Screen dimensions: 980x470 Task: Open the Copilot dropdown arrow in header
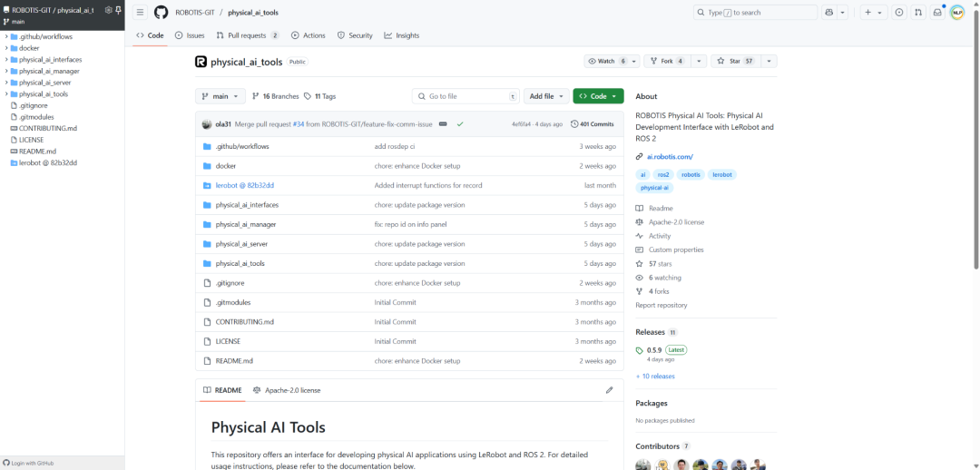(x=842, y=13)
